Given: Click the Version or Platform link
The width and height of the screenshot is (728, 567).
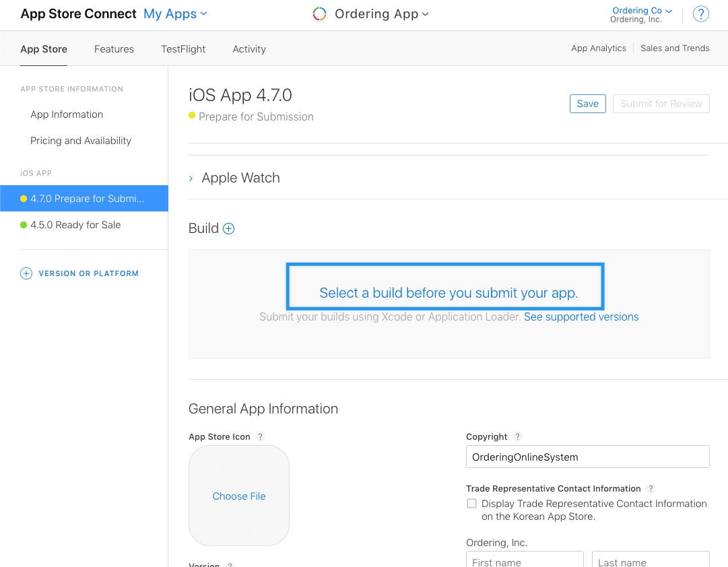Looking at the screenshot, I should pyautogui.click(x=89, y=273).
